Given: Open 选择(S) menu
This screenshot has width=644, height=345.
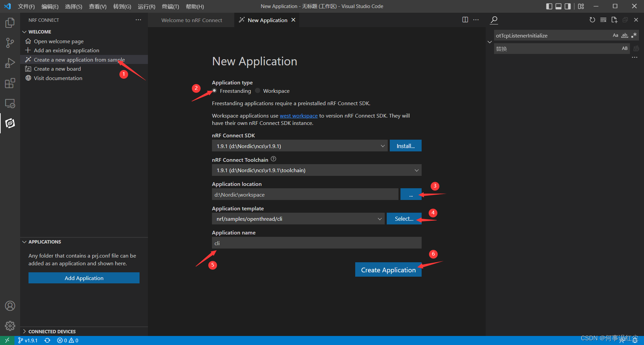Looking at the screenshot, I should pyautogui.click(x=73, y=6).
